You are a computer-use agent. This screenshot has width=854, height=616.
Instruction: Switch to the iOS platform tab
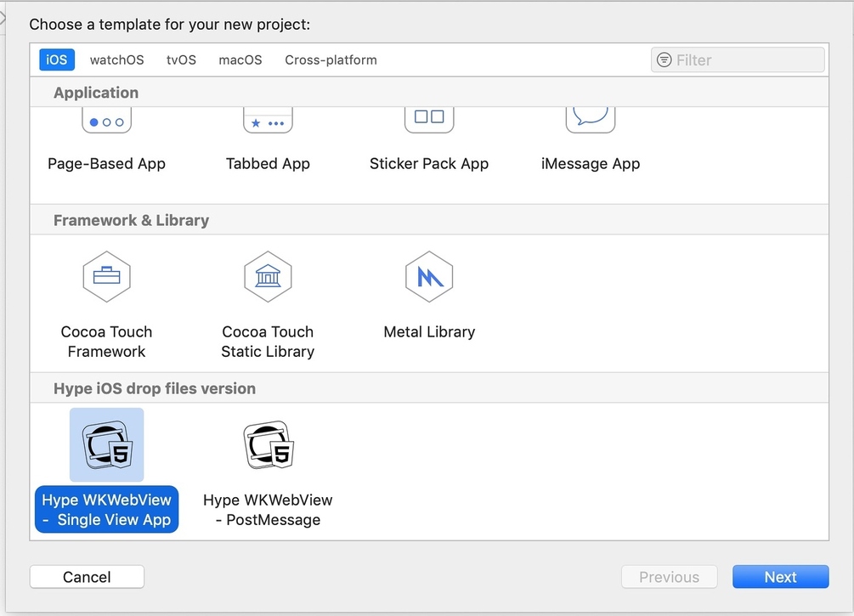point(57,60)
